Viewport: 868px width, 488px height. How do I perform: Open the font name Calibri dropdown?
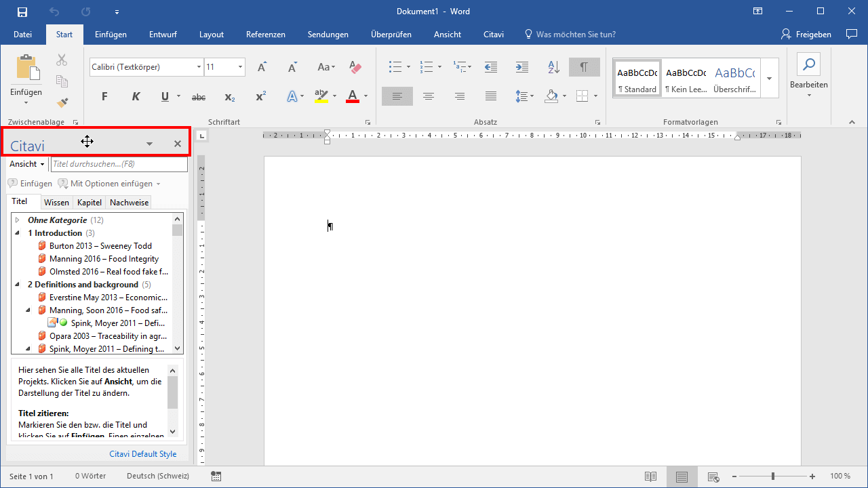click(199, 67)
